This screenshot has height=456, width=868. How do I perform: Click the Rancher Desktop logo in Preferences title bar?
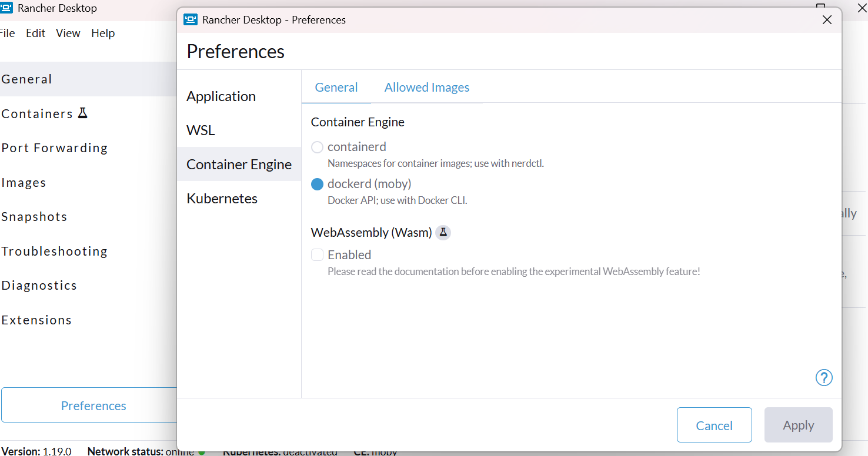point(191,19)
